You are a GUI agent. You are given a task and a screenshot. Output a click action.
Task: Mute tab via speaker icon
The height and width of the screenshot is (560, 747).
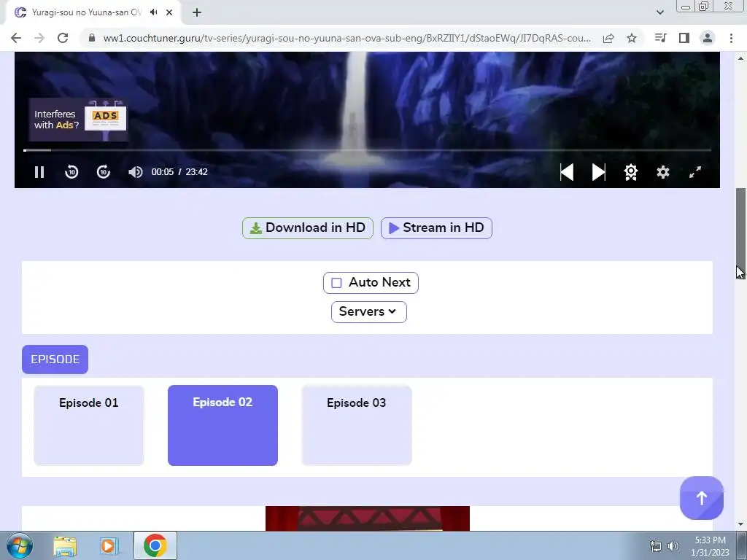(x=153, y=12)
